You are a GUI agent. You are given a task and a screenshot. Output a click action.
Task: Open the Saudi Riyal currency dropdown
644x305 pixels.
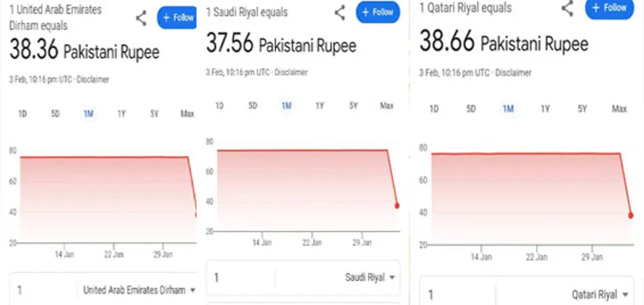pyautogui.click(x=369, y=277)
